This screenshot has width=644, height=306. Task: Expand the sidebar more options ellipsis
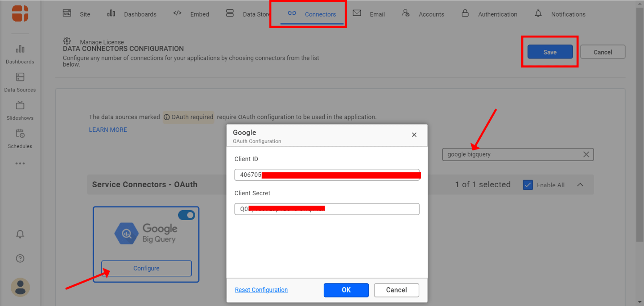(20, 163)
